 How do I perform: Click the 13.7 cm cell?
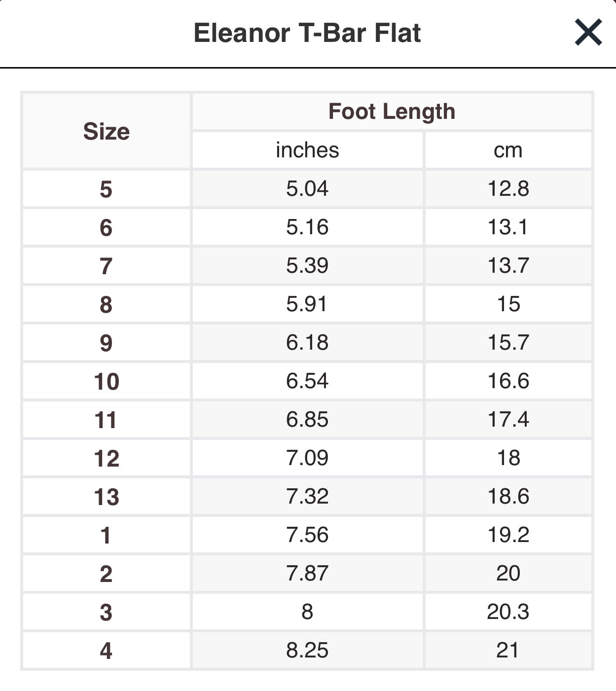click(x=508, y=266)
